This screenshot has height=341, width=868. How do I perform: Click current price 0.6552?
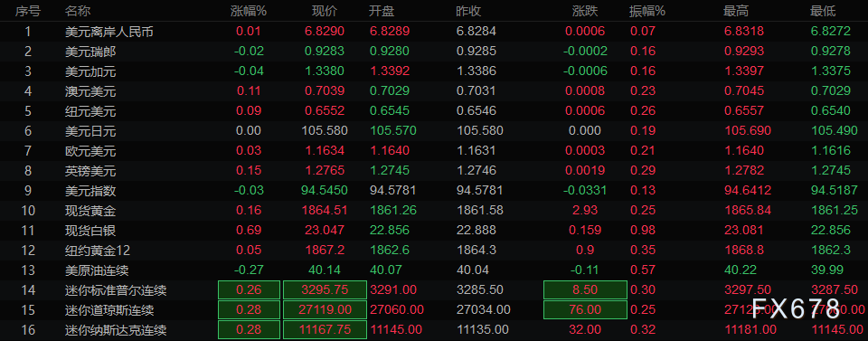coord(325,111)
